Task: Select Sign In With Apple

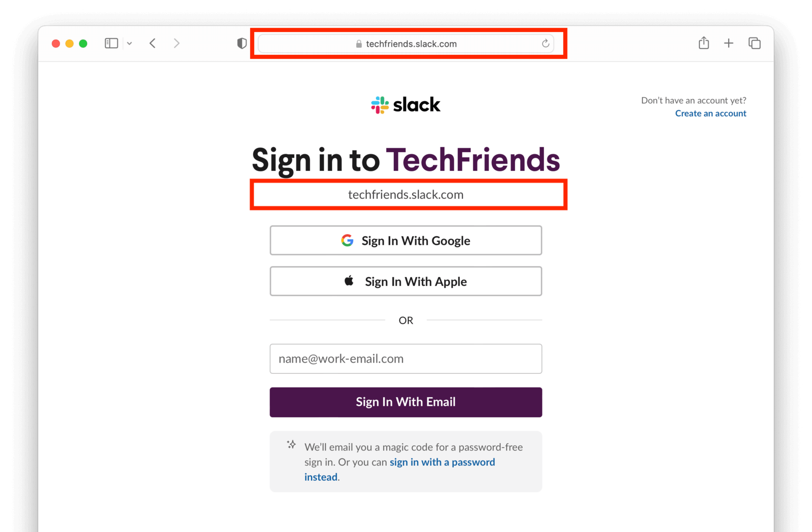Action: (x=405, y=281)
